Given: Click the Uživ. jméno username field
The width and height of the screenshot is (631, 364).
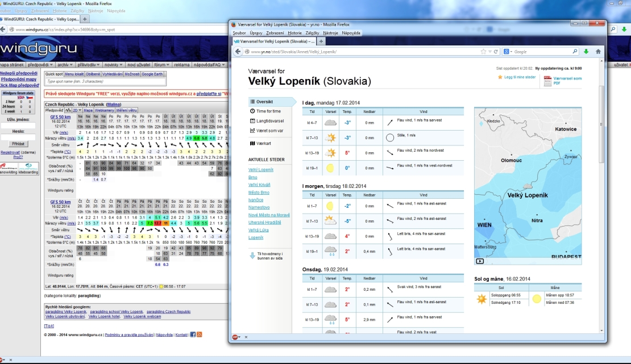Looking at the screenshot, I should [18, 125].
